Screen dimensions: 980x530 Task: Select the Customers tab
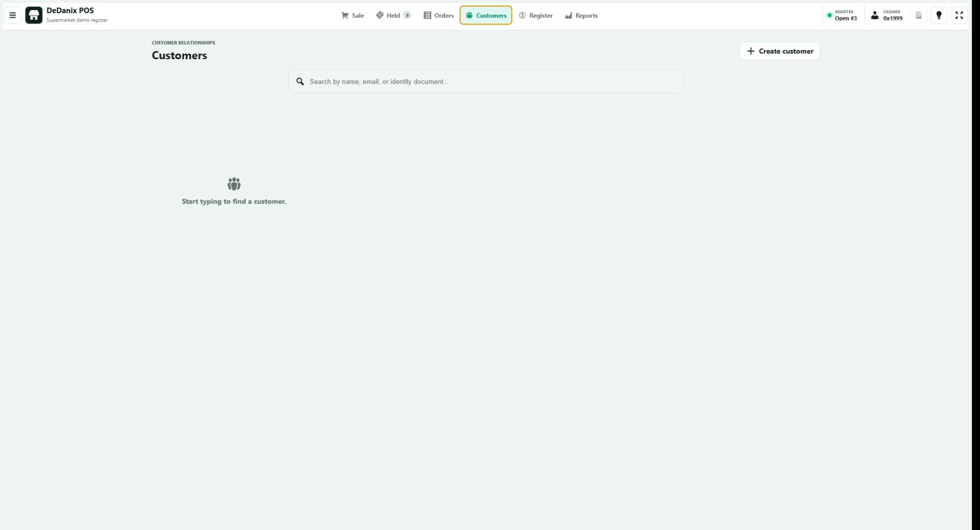[x=486, y=15]
